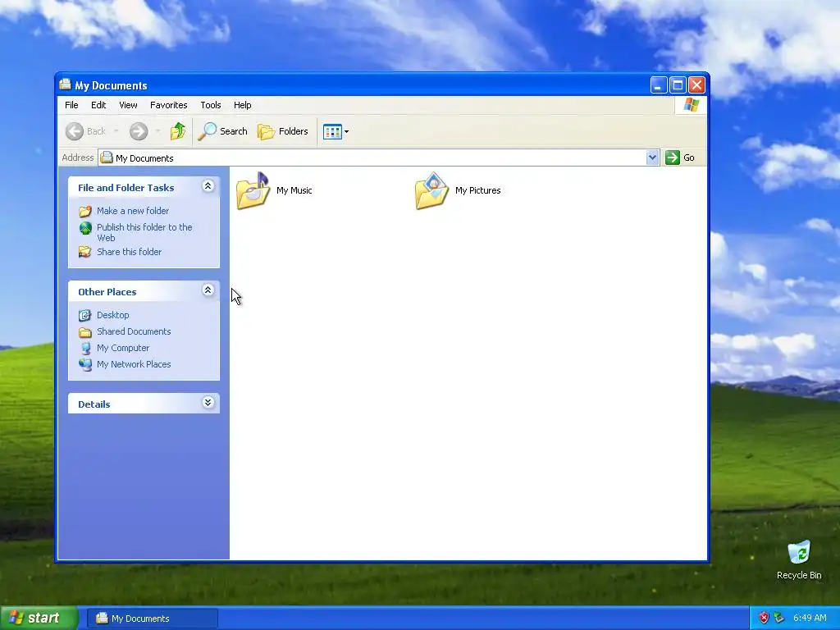Toggle the Folders pane button
The image size is (840, 630).
(283, 131)
